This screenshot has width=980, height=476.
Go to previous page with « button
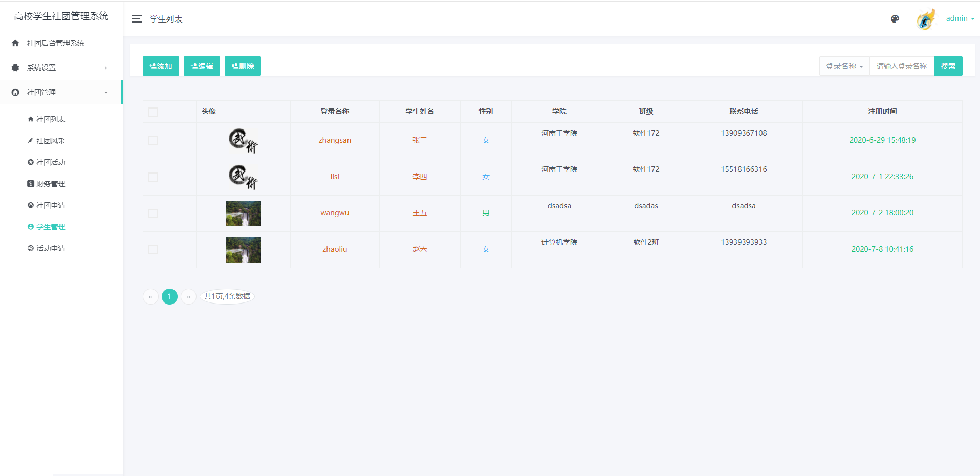[x=150, y=297]
